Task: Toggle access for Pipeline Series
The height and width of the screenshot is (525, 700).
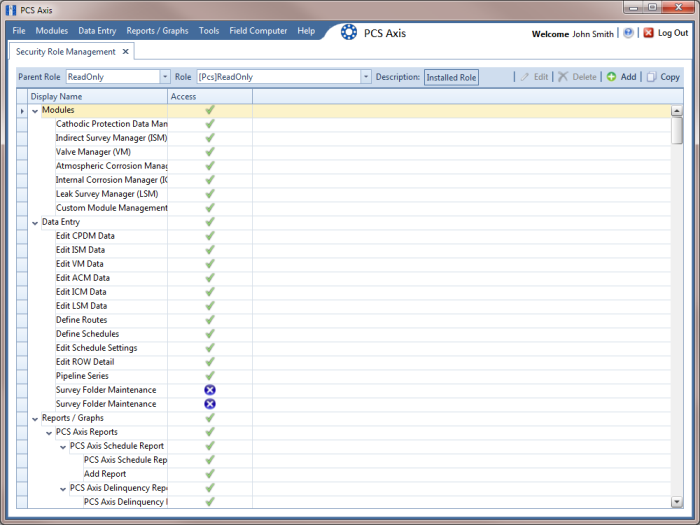Action: coord(210,376)
